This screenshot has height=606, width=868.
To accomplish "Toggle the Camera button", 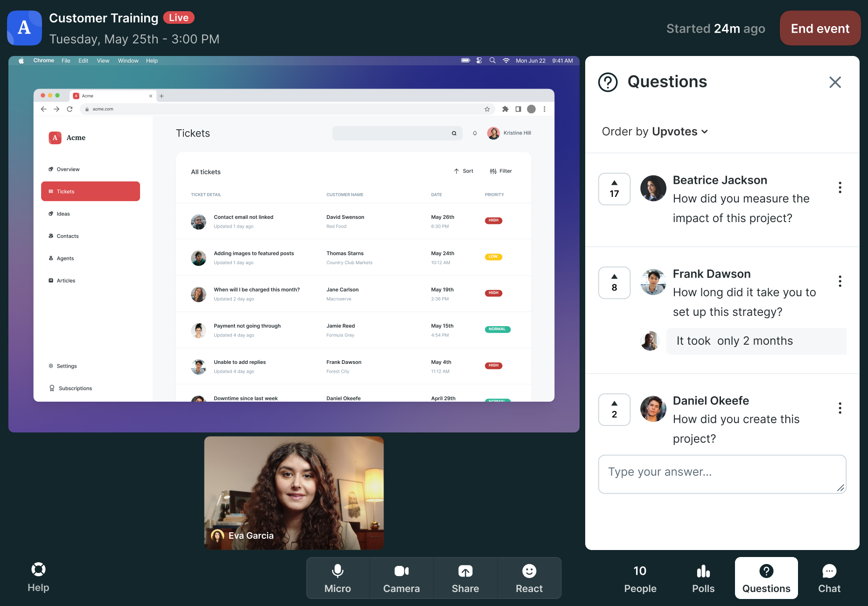I will coord(401,578).
